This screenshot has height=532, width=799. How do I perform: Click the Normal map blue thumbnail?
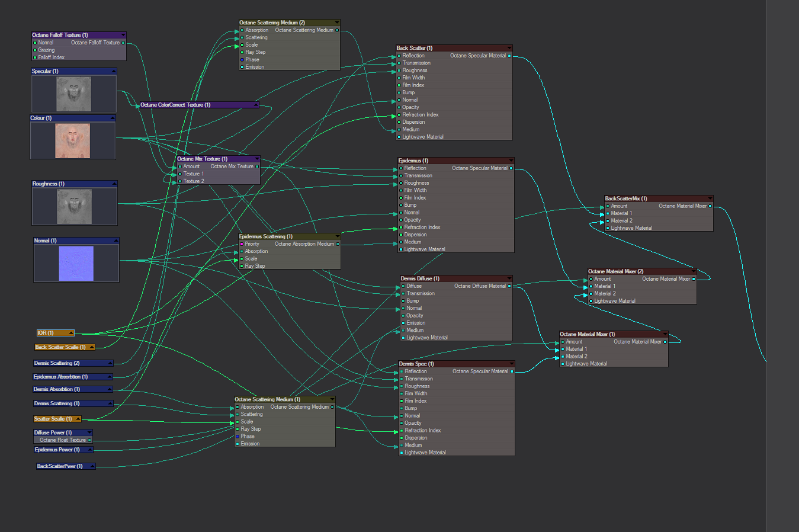[76, 264]
